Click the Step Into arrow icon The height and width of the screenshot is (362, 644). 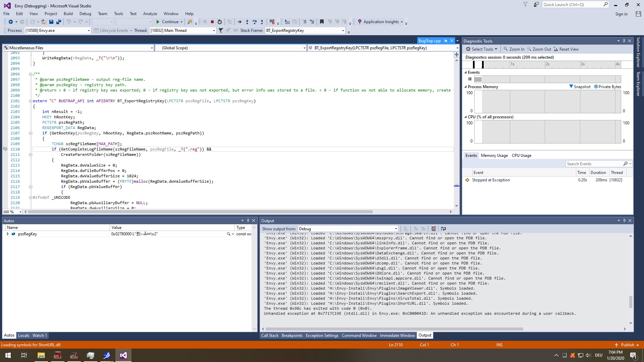click(x=247, y=22)
